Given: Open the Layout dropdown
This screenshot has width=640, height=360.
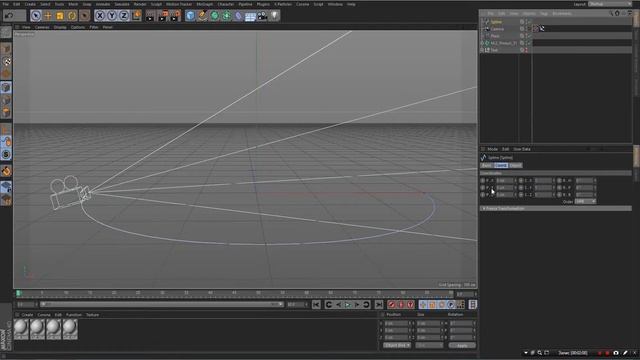Looking at the screenshot, I should point(610,4).
